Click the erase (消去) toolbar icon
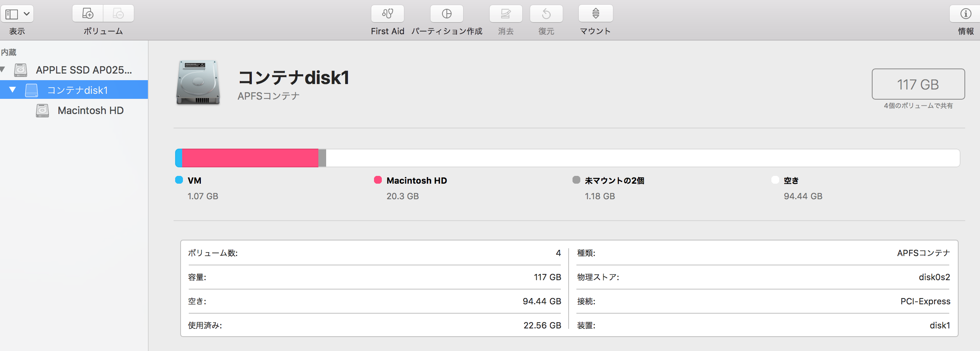The height and width of the screenshot is (351, 980). [506, 14]
